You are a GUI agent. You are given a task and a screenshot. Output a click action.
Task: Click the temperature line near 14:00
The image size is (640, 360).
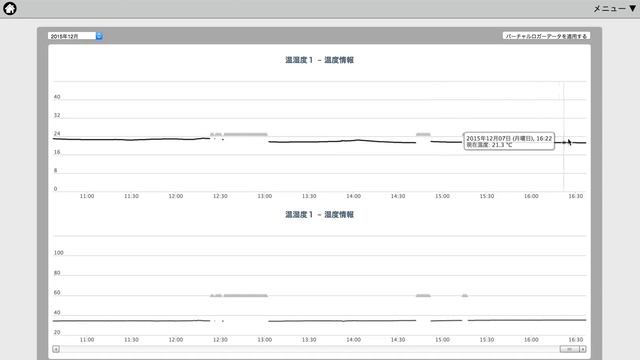(353, 140)
